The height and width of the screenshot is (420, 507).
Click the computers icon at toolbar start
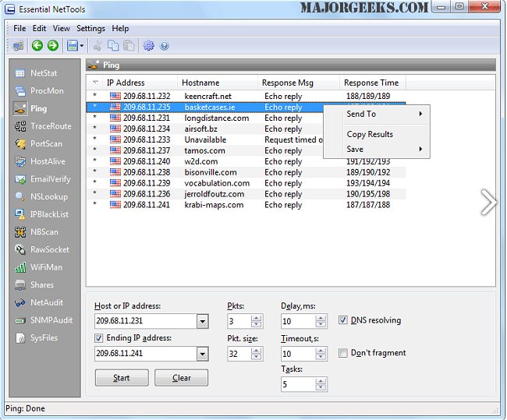pyautogui.click(x=18, y=45)
